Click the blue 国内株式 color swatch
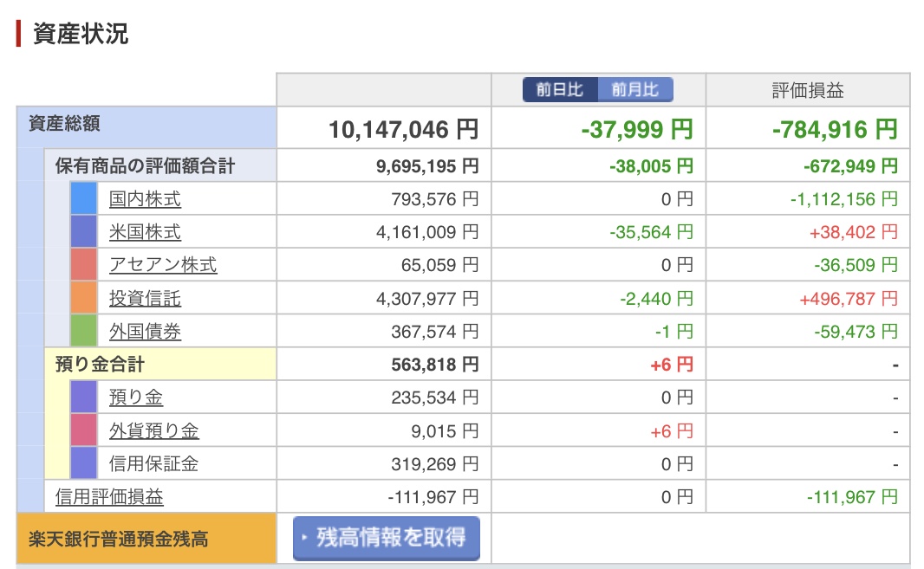924x569 pixels. 84,198
